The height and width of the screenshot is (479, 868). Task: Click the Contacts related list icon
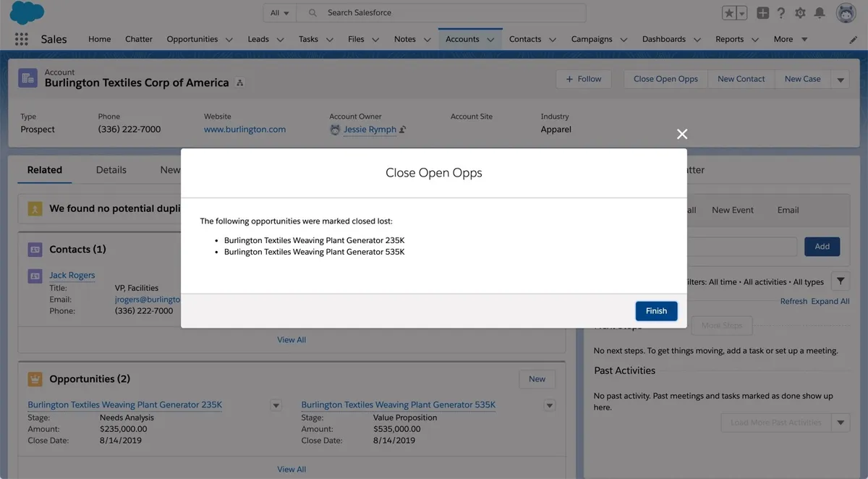click(35, 250)
